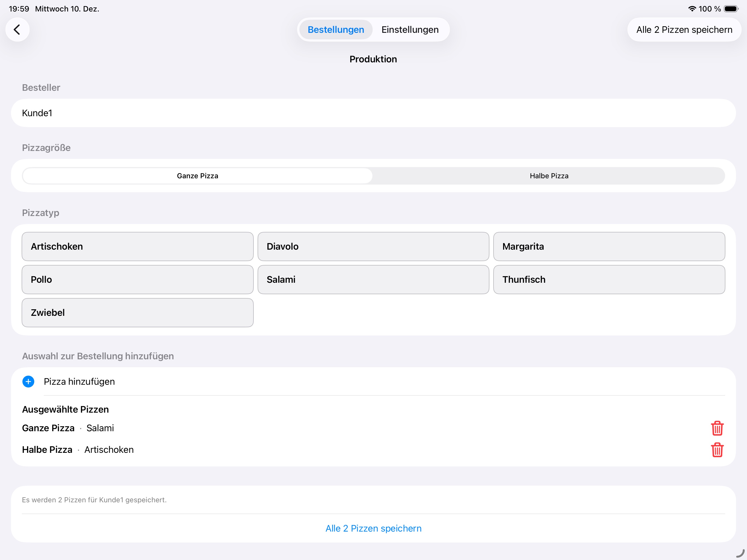Viewport: 747px width, 560px height.
Task: Switch to the Bestellungen tab
Action: (336, 29)
